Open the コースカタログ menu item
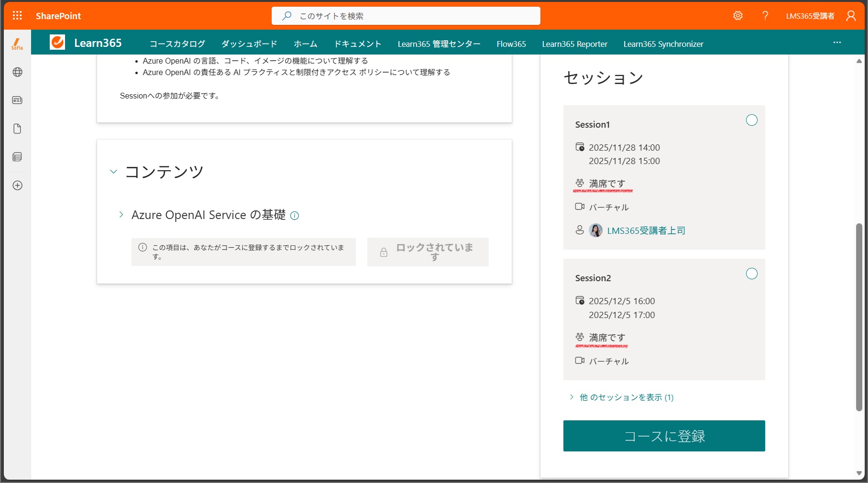 click(177, 44)
